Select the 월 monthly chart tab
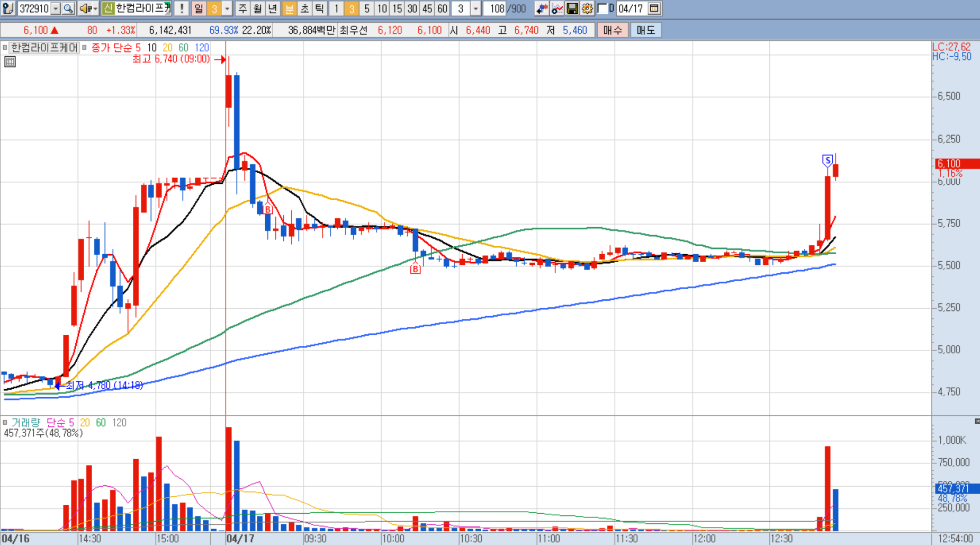 click(257, 8)
